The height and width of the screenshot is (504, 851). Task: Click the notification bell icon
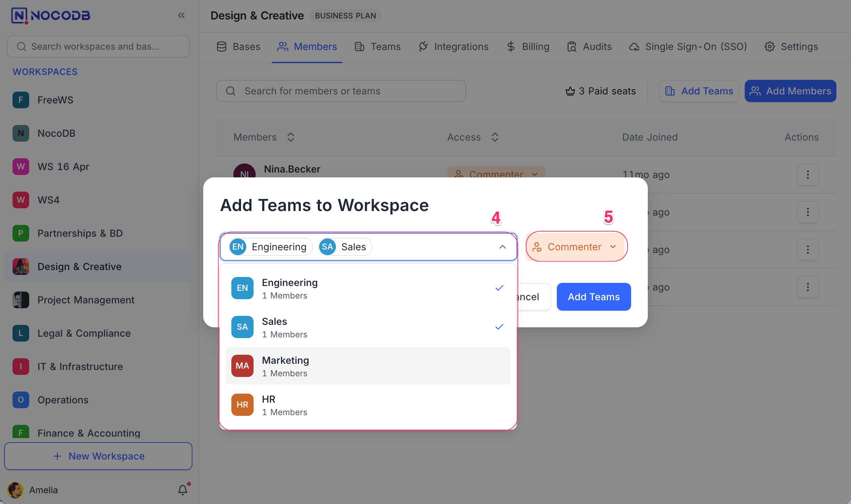click(x=183, y=490)
